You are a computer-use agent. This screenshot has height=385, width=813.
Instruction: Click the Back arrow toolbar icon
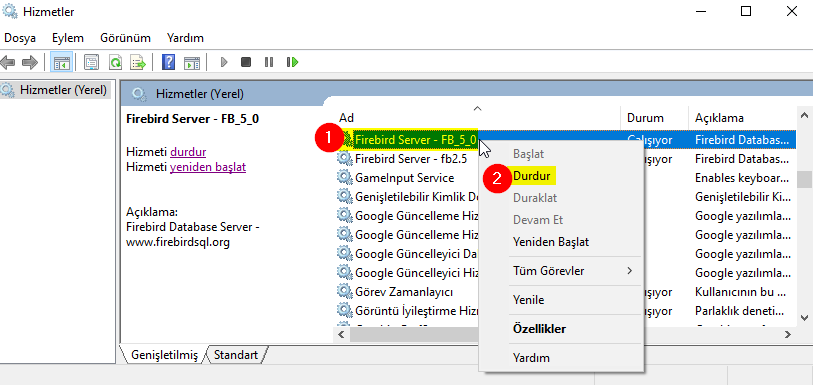click(x=7, y=63)
